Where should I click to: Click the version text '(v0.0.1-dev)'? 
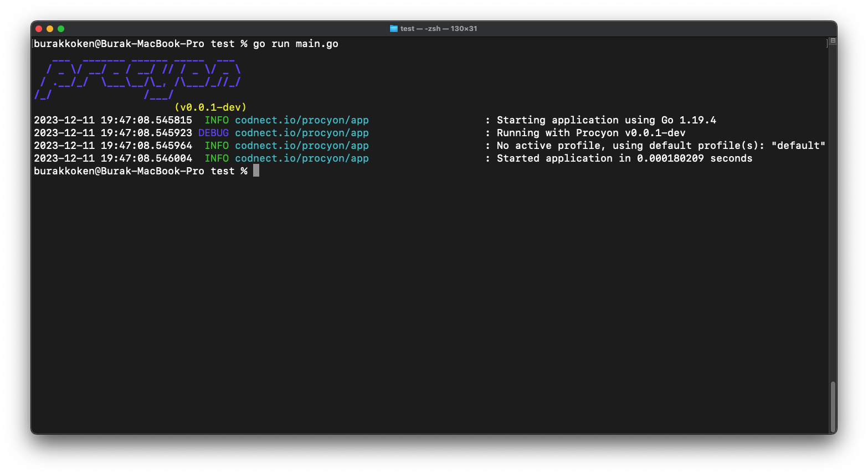click(210, 107)
